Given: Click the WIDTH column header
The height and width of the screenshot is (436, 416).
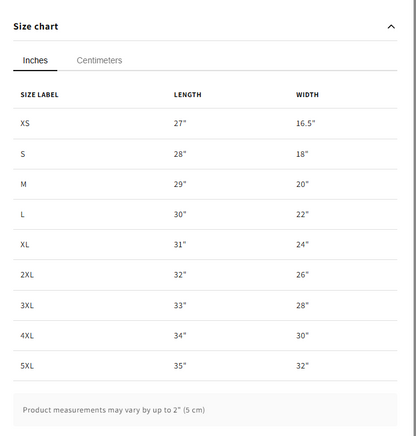Looking at the screenshot, I should coord(307,95).
